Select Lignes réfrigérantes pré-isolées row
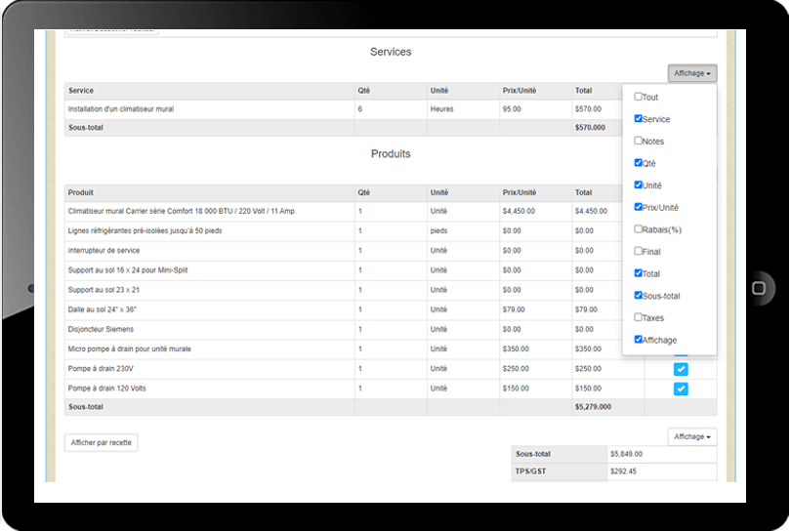 391,231
